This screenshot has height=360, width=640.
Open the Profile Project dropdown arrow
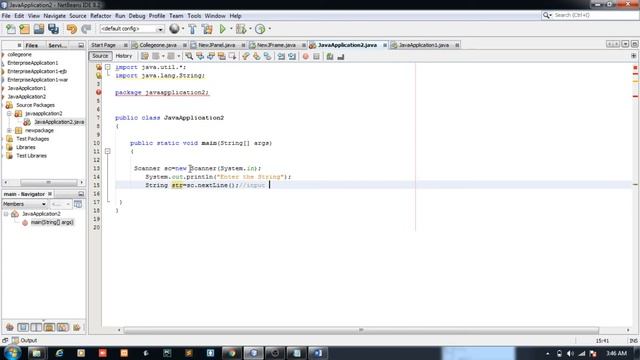269,29
